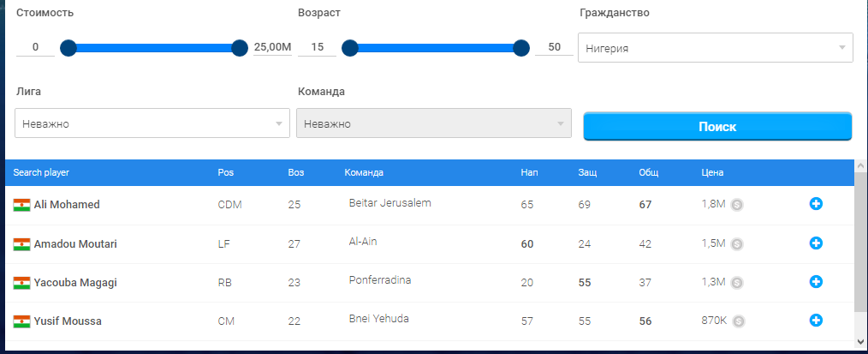Click the minimum cost field showing 0

click(35, 47)
